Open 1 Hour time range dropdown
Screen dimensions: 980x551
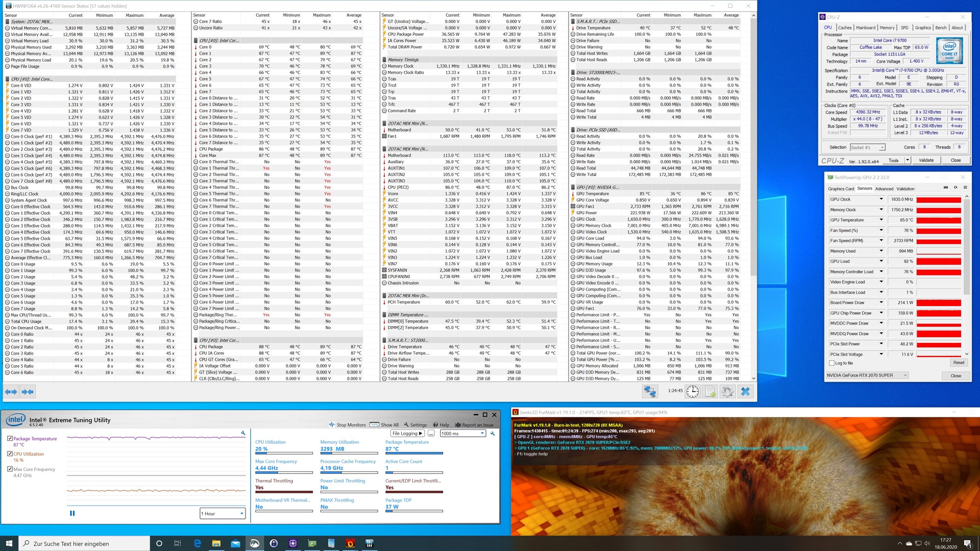[223, 514]
